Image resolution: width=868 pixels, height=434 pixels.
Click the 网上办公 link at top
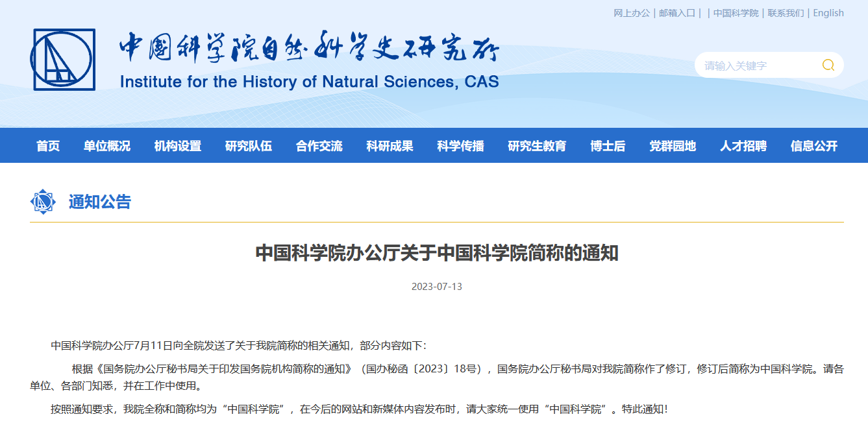pos(632,13)
